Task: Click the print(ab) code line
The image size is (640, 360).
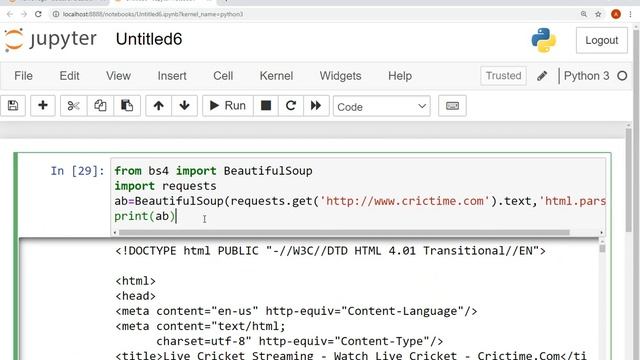Action: pos(144,216)
